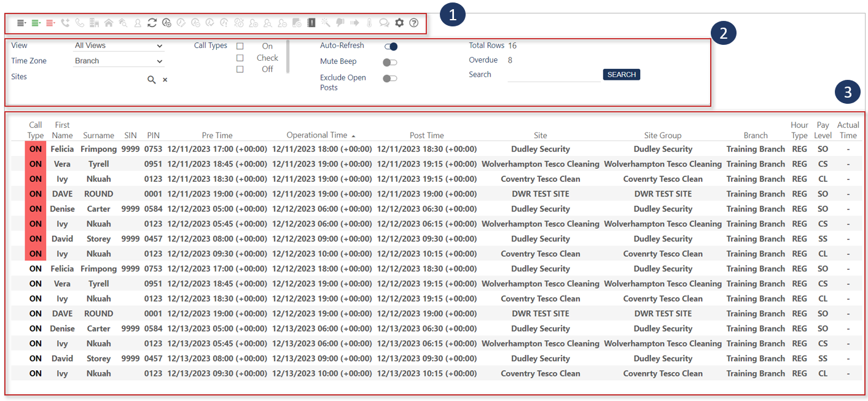
Task: Sort by Surname column header
Action: point(99,136)
